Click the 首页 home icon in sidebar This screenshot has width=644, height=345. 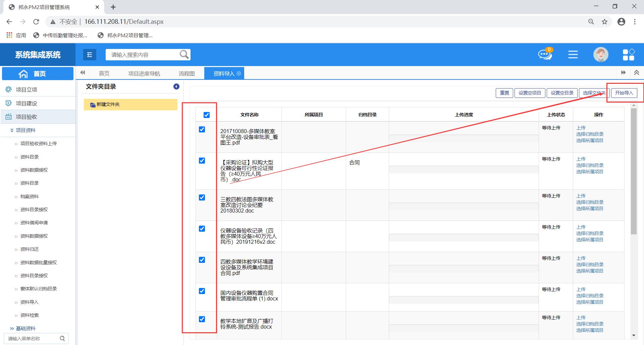coord(23,74)
